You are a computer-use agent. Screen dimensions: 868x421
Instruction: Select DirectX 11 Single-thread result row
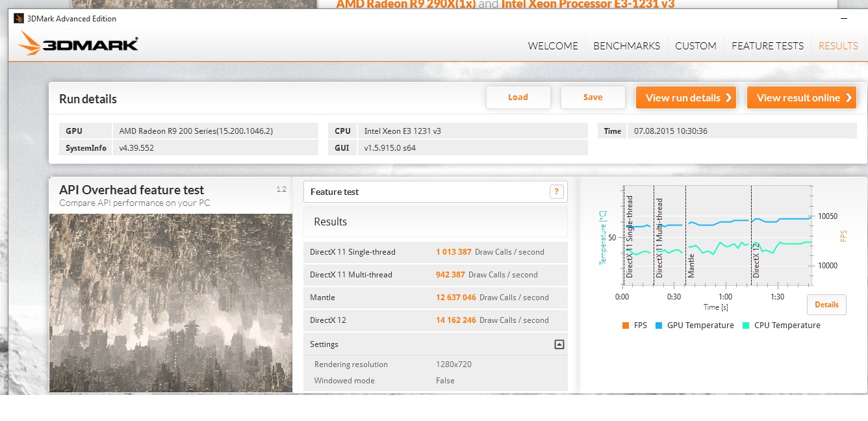coord(435,252)
